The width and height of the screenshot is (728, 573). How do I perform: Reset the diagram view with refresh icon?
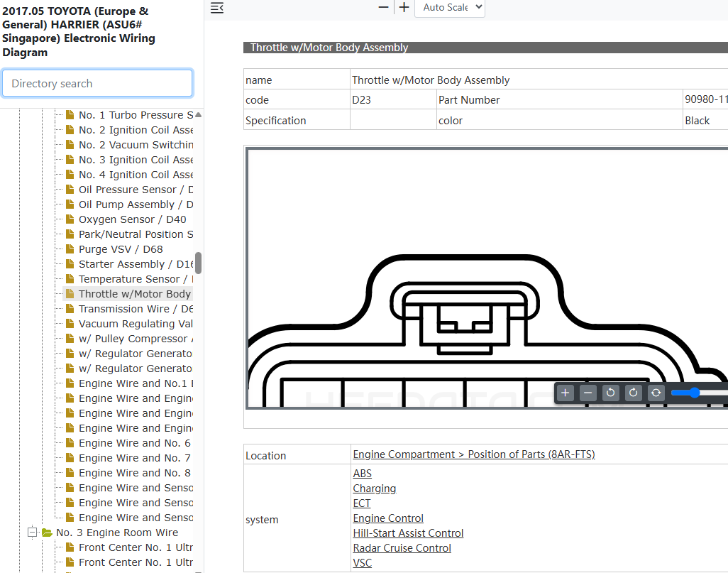click(x=656, y=393)
